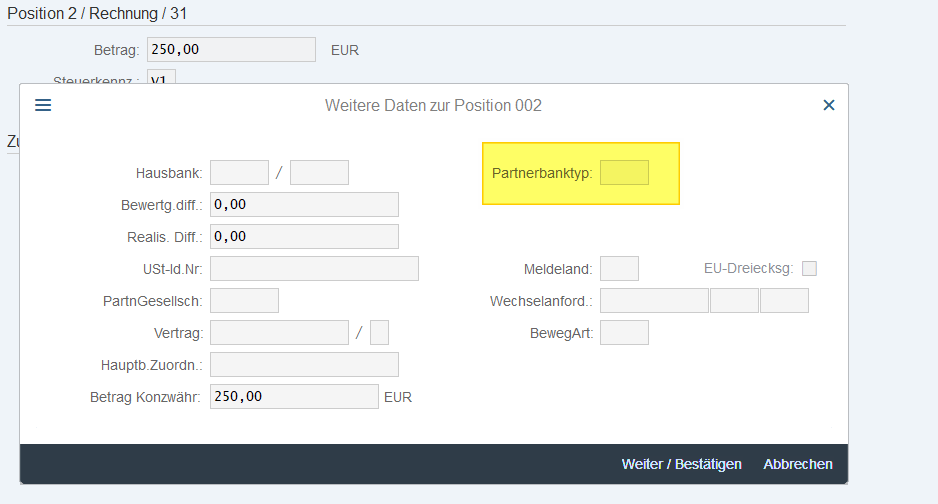Viewport: 938px width, 504px height.
Task: Close the Weitere Daten dialog
Action: [828, 105]
